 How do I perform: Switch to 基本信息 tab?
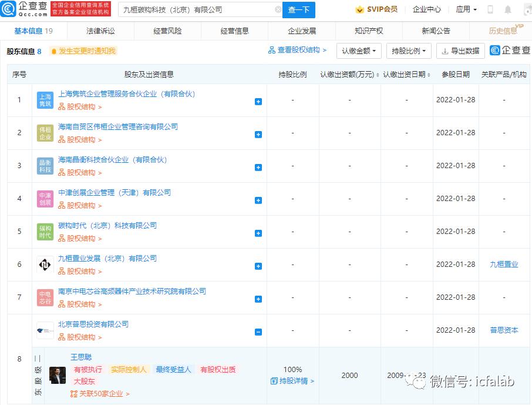click(33, 31)
